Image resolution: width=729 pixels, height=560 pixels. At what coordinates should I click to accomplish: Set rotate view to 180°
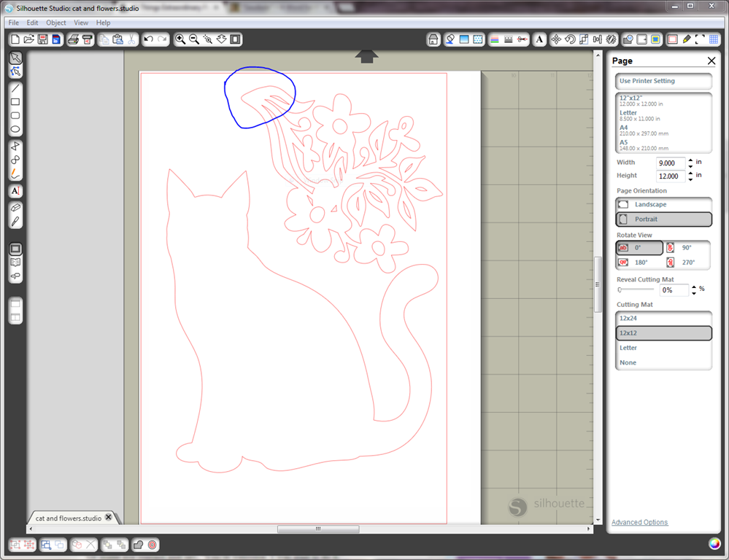point(639,262)
